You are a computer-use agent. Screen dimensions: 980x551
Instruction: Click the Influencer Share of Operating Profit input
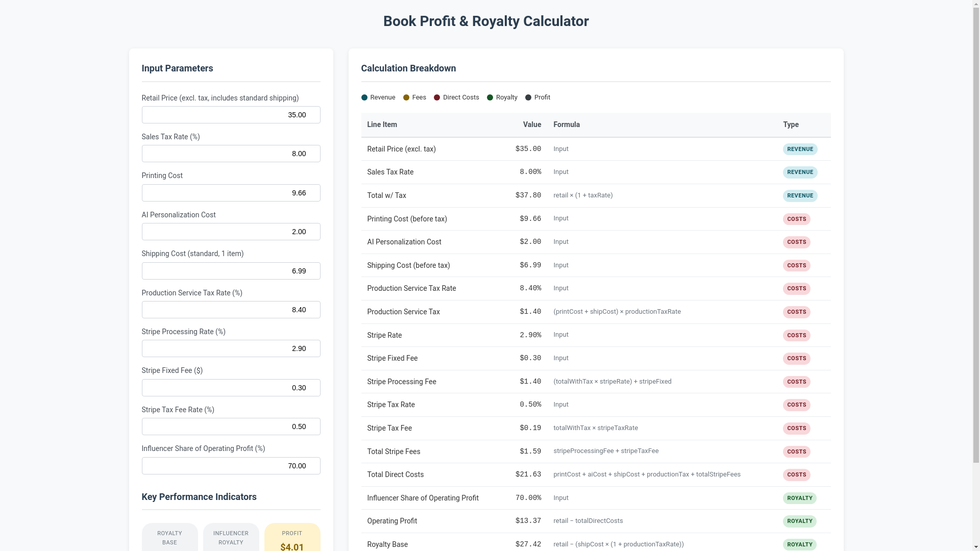[231, 466]
